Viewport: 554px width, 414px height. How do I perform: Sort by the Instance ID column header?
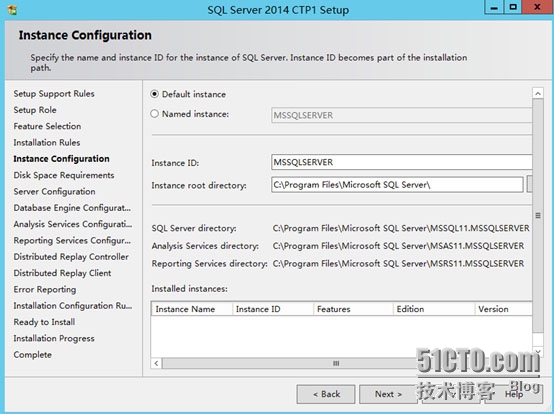pos(273,309)
